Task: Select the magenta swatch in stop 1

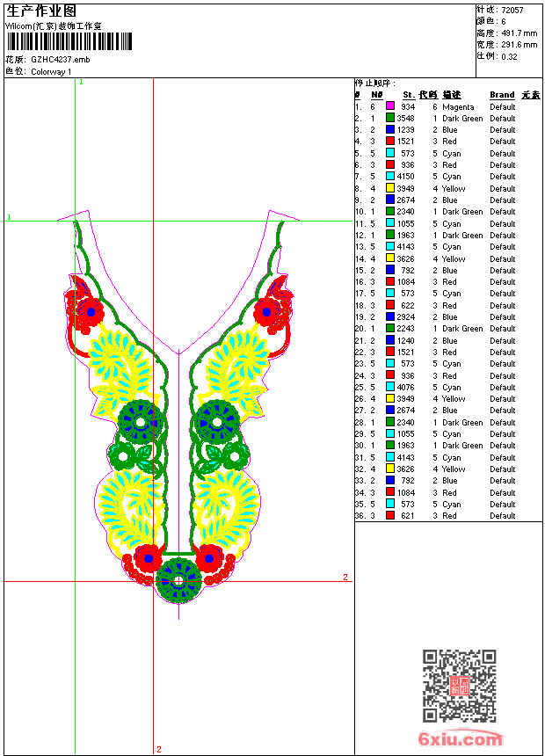Action: tap(390, 106)
